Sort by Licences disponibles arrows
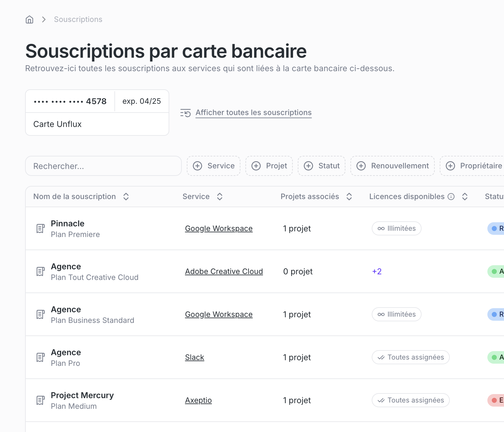 pyautogui.click(x=465, y=197)
